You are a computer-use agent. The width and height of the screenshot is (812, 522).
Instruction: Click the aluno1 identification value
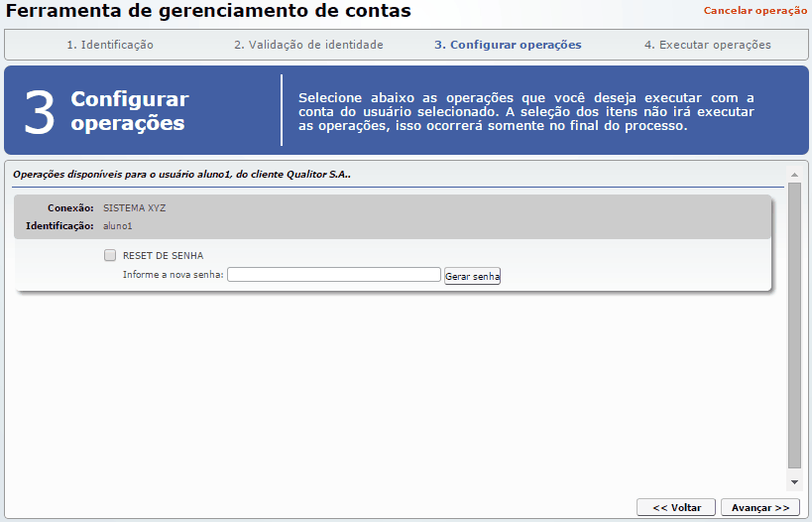[x=117, y=226]
